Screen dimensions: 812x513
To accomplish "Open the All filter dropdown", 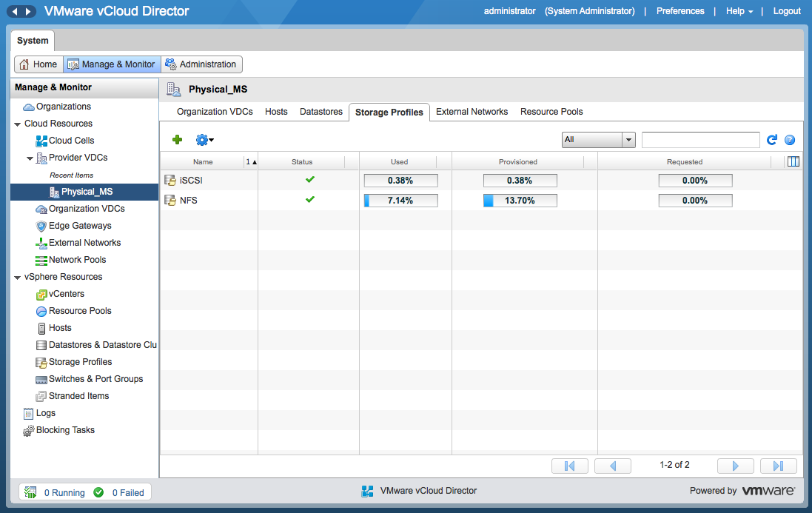I will [x=599, y=140].
